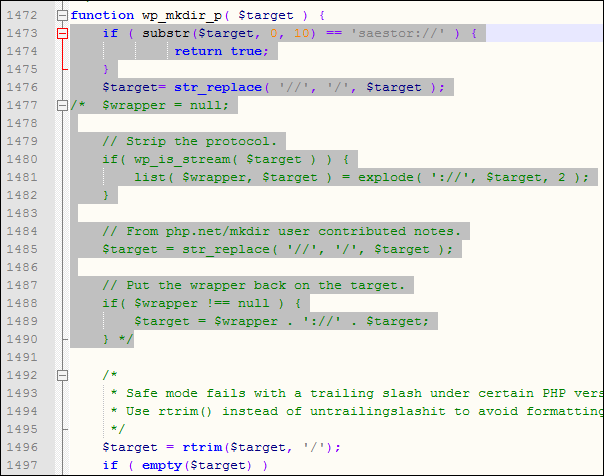Click '// From php.net/mkdir user contributed notes.' comment

pyautogui.click(x=282, y=231)
